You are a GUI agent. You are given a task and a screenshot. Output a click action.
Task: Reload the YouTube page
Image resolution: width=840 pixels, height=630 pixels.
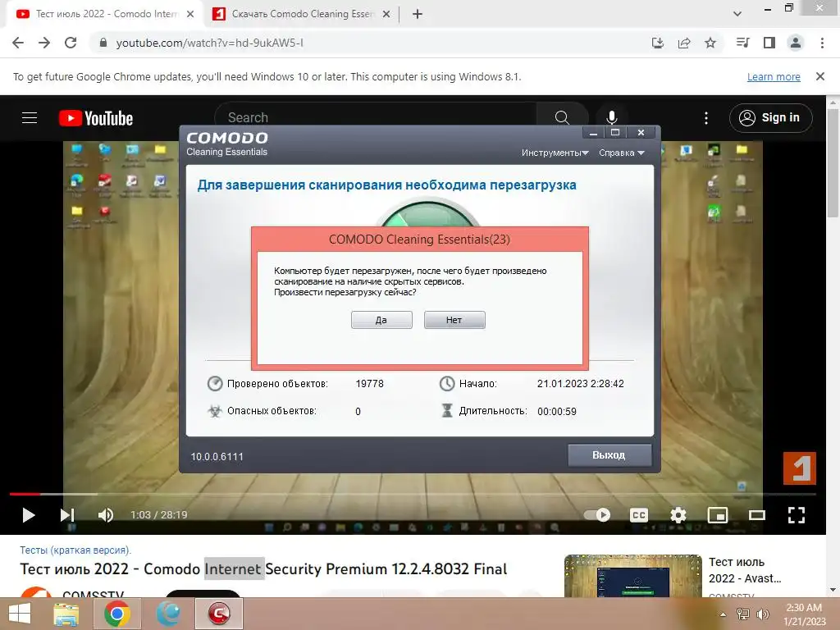(x=71, y=43)
